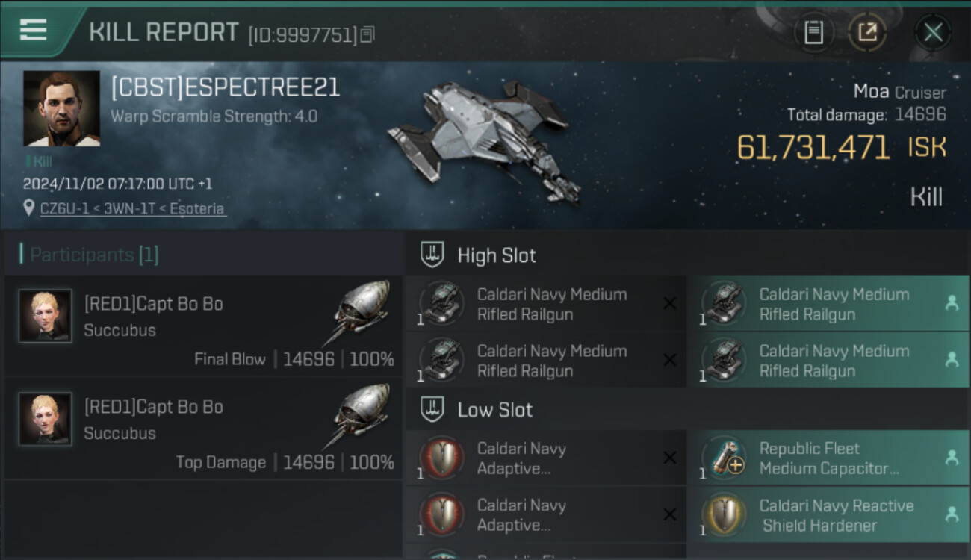Click person icon on top-right railgun
Image resolution: width=971 pixels, height=560 pixels.
pos(952,303)
